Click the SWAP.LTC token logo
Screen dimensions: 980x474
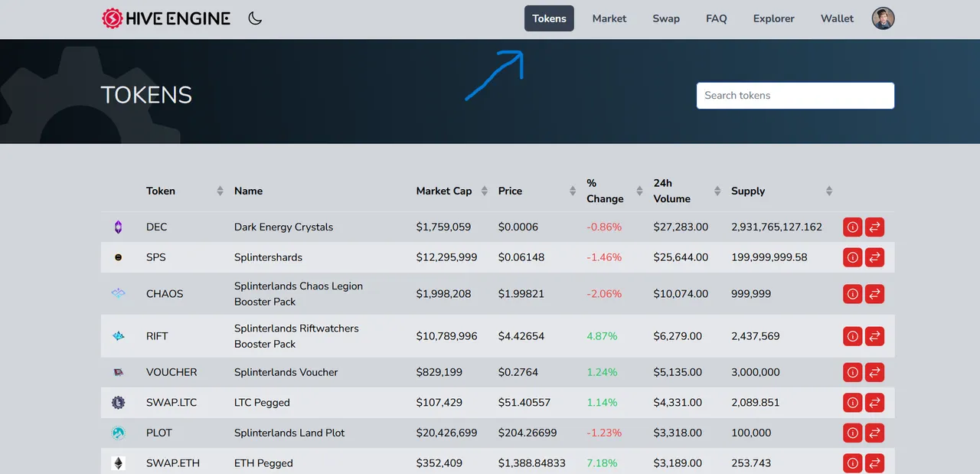pyautogui.click(x=118, y=402)
